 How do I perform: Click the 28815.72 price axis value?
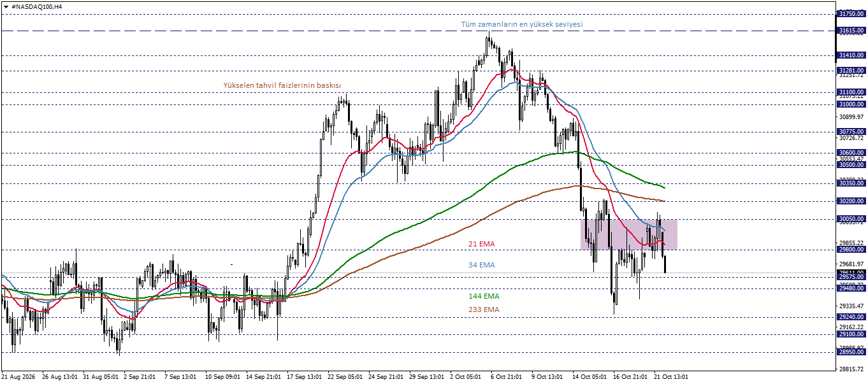pos(851,369)
